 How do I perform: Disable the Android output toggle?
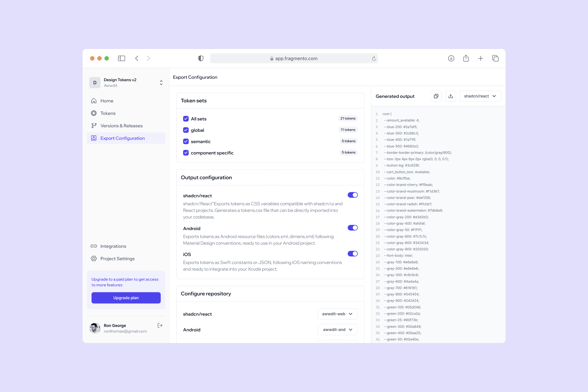pyautogui.click(x=353, y=228)
